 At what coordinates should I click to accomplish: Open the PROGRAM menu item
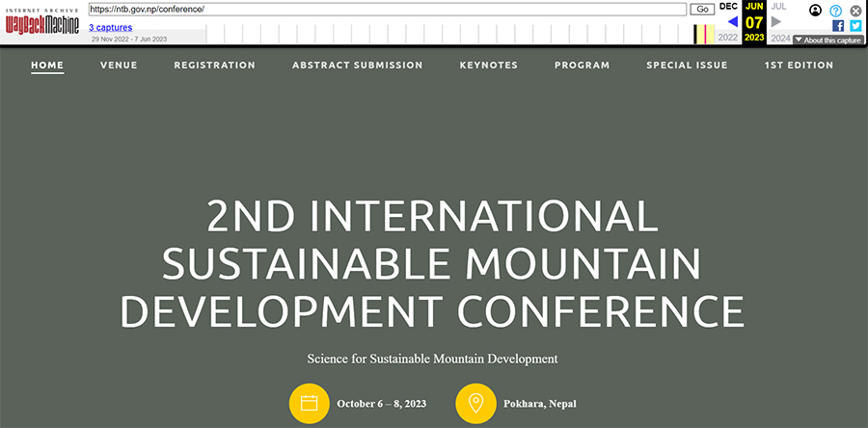tap(583, 66)
